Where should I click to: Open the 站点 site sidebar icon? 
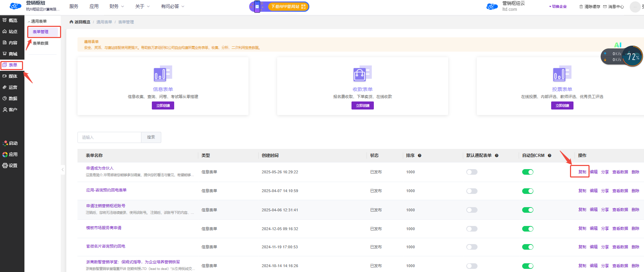click(x=5, y=31)
